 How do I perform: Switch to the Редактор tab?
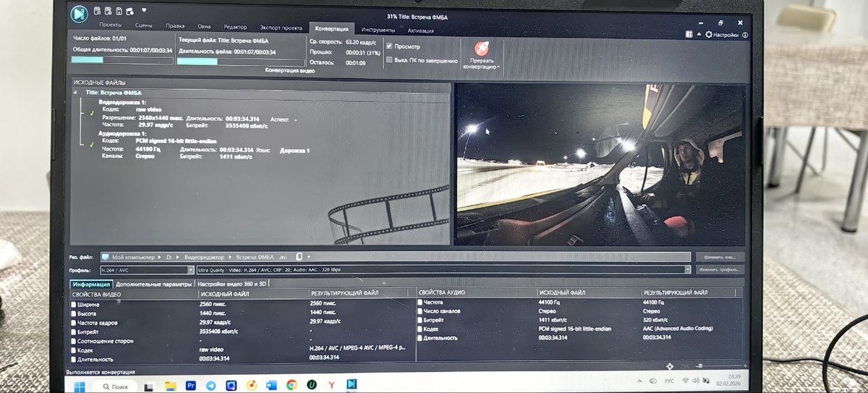click(x=235, y=28)
